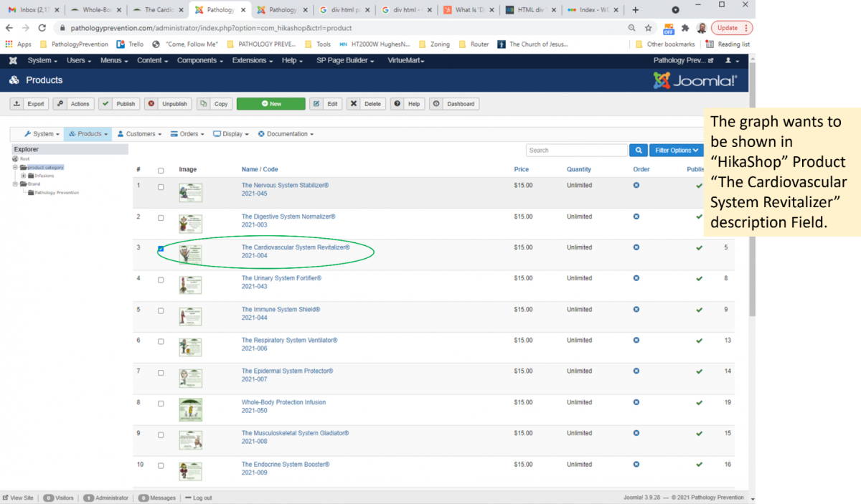Click the product Search input field
Image resolution: width=861 pixels, height=504 pixels.
click(x=576, y=151)
